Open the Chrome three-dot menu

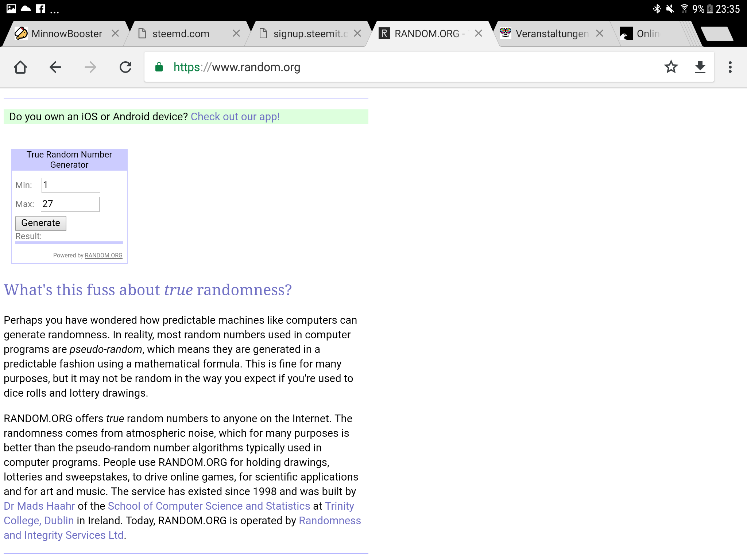[x=730, y=67]
